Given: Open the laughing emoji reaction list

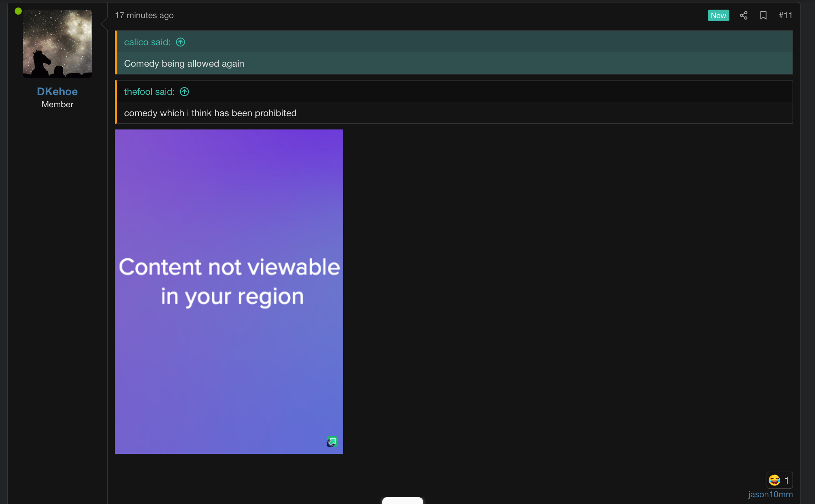Looking at the screenshot, I should coord(780,480).
